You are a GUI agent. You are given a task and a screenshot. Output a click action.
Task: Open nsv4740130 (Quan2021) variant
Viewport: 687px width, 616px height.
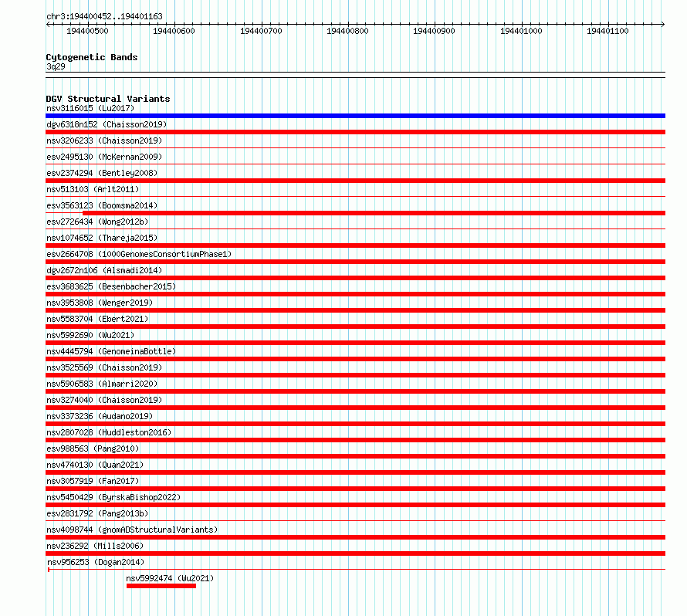pyautogui.click(x=95, y=465)
